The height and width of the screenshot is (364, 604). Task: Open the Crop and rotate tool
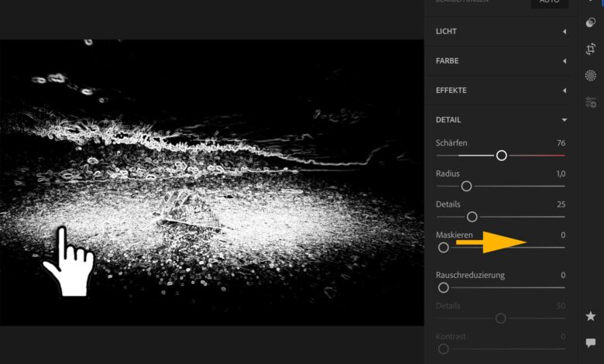[x=591, y=49]
